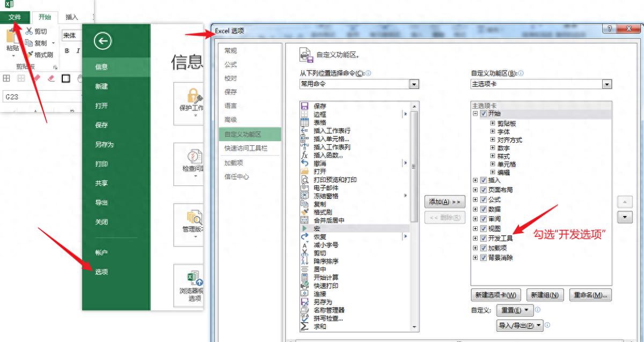Select 选项 (Options) in Backstage menu

(101, 272)
